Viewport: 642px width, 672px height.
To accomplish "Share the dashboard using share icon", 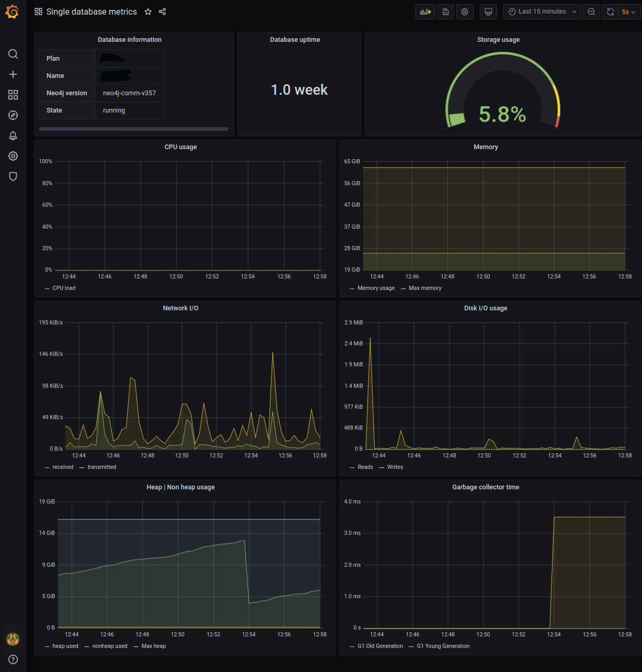I will point(162,12).
